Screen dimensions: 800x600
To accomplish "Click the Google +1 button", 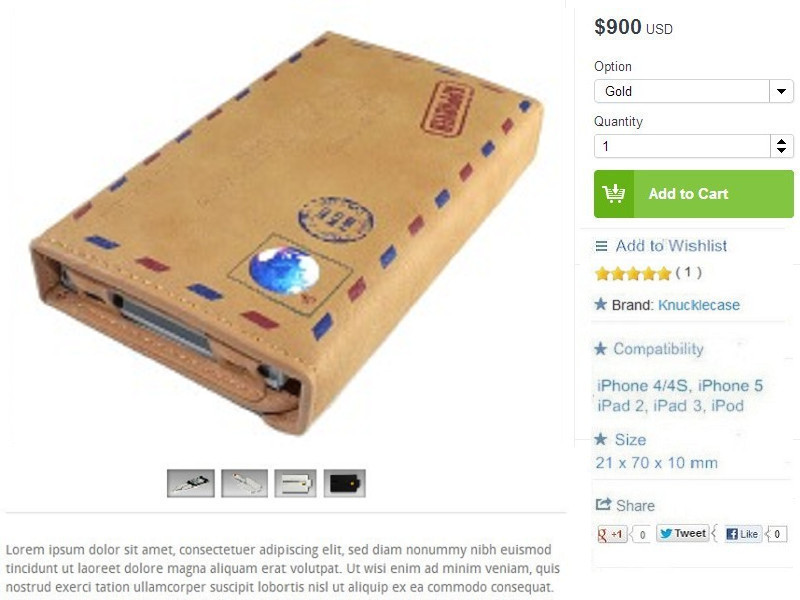I will 612,534.
